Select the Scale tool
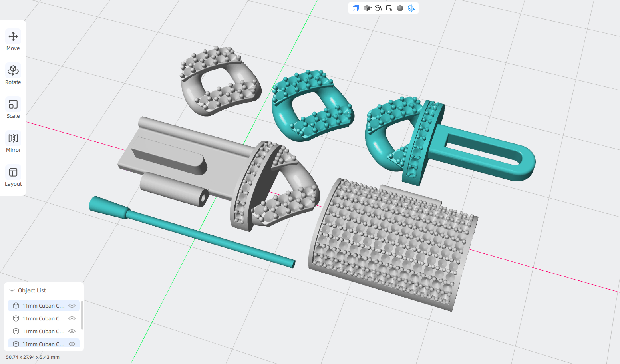 pyautogui.click(x=13, y=109)
